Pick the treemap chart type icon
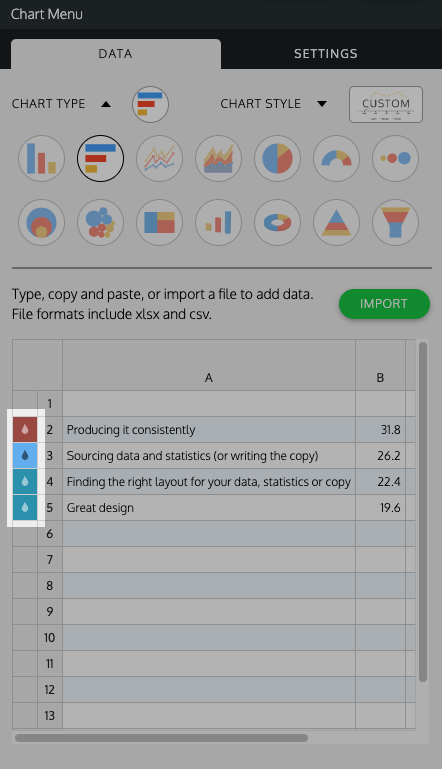This screenshot has height=769, width=442. pyautogui.click(x=159, y=222)
